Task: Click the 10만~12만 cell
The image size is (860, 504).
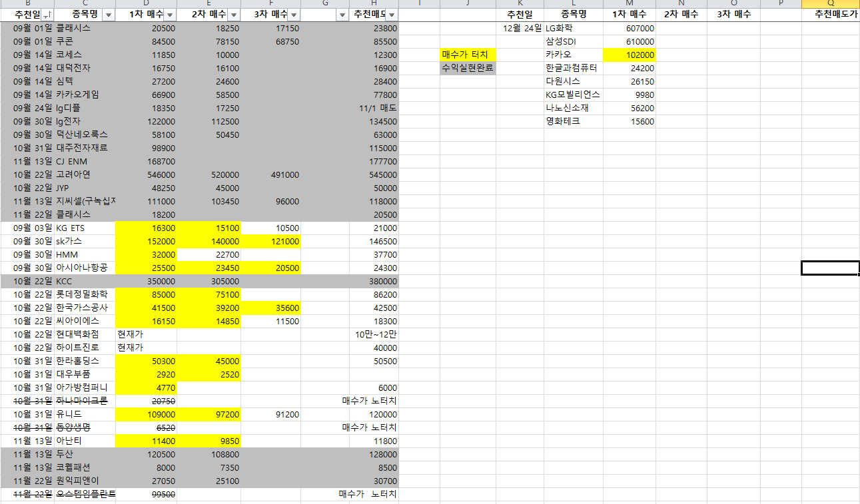Action: coord(374,334)
